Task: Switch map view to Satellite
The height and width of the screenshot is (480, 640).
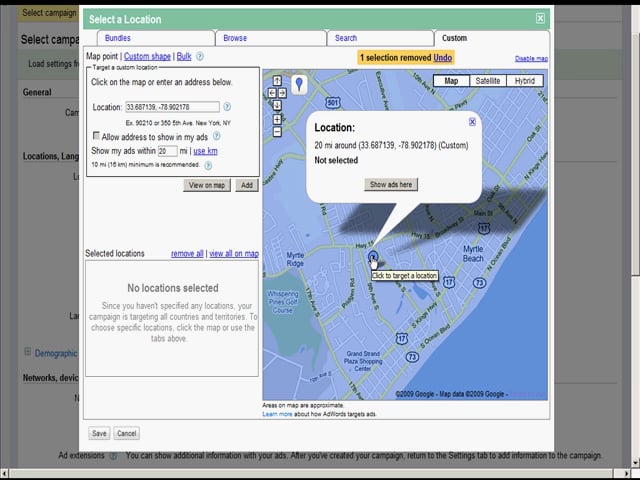Action: 488,81
